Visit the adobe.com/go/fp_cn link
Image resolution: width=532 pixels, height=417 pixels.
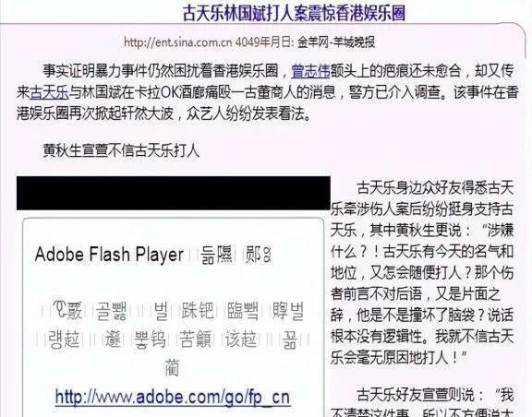(x=173, y=397)
